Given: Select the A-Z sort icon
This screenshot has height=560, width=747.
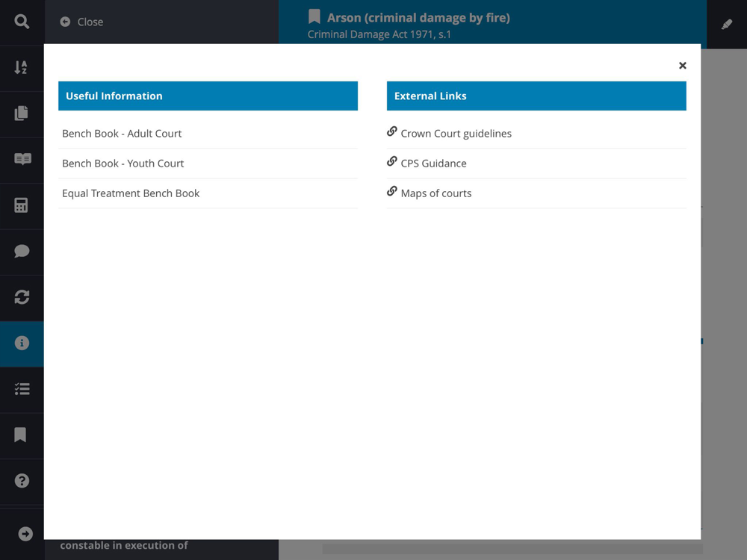Looking at the screenshot, I should [21, 67].
